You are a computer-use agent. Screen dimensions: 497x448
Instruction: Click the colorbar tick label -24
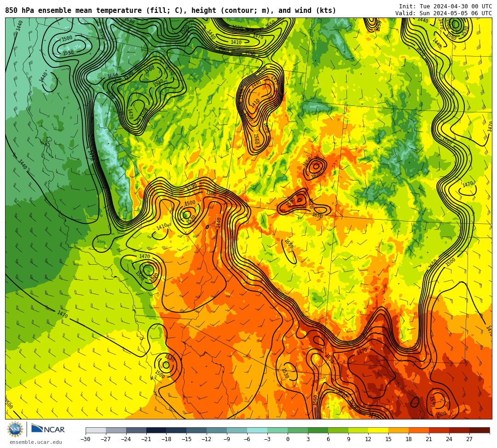[126, 439]
